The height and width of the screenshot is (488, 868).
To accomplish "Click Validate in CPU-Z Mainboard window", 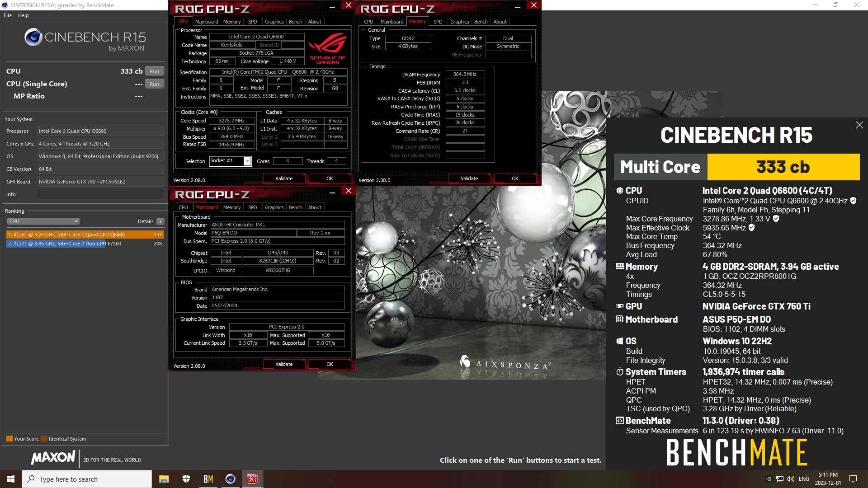I will tap(284, 364).
